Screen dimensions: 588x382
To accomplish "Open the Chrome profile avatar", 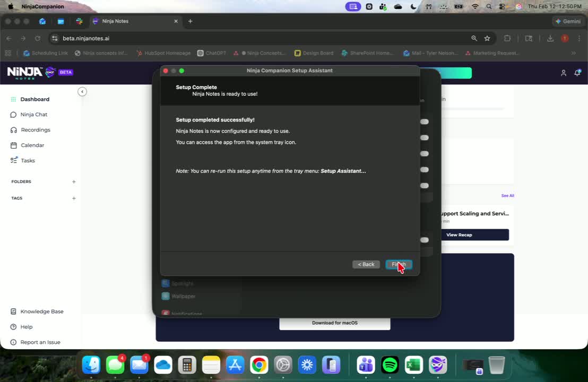I will point(565,38).
